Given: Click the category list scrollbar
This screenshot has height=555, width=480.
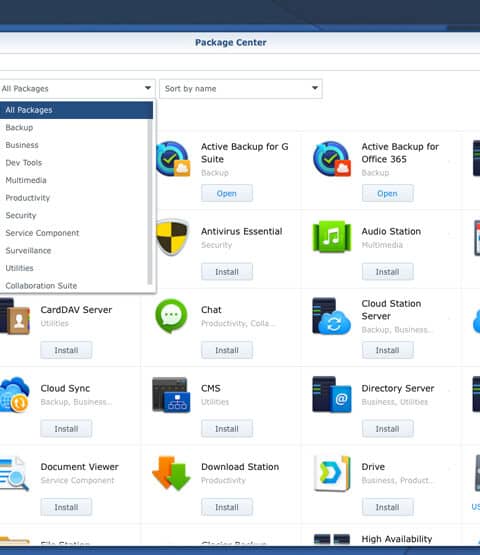Looking at the screenshot, I should (x=150, y=202).
